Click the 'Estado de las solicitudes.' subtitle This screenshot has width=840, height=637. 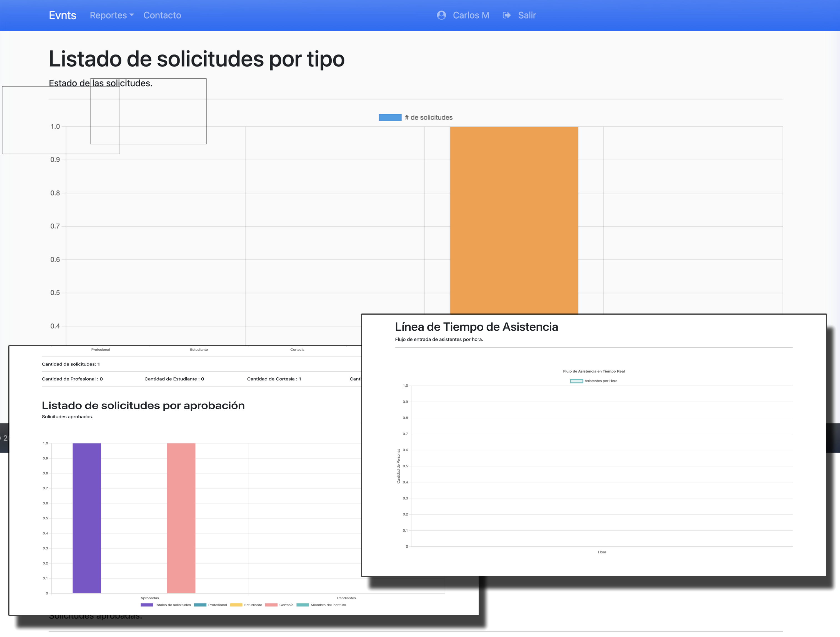point(101,83)
